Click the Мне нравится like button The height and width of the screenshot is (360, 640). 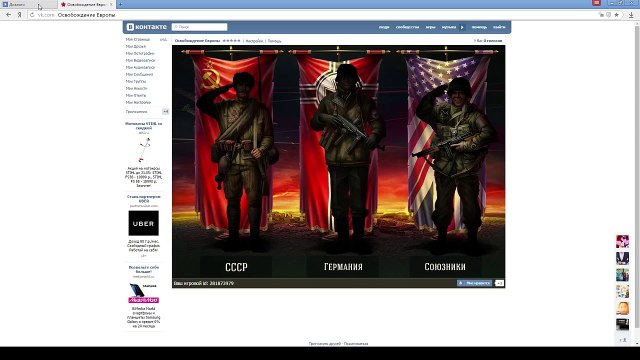pyautogui.click(x=474, y=283)
